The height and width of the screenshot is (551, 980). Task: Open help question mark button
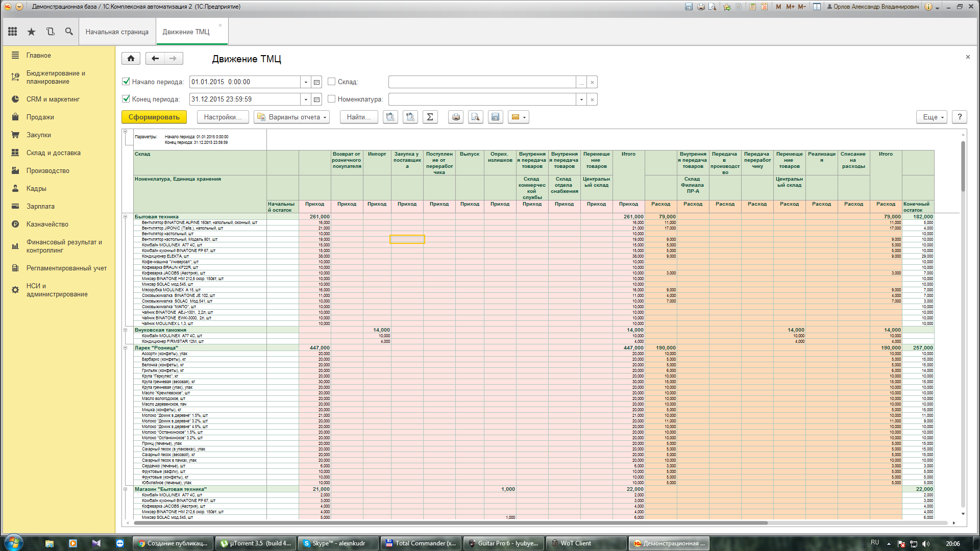pyautogui.click(x=960, y=117)
